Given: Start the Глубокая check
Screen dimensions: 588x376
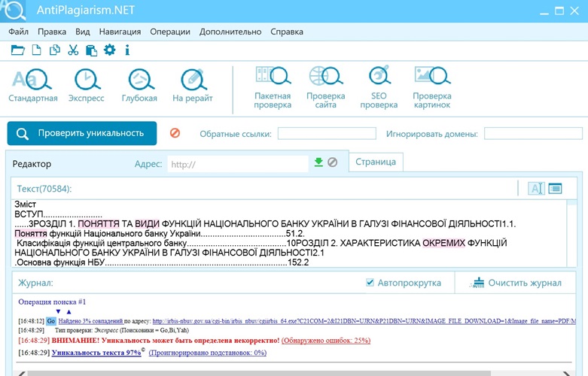Looking at the screenshot, I should (139, 85).
